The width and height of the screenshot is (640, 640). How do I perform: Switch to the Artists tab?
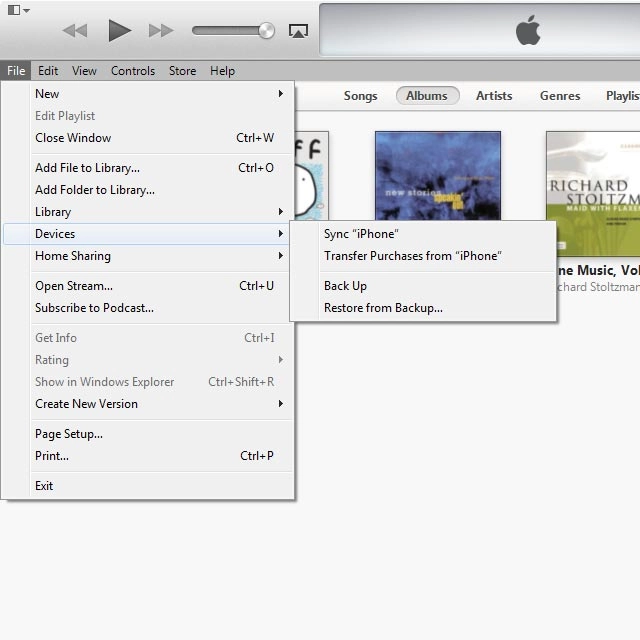[x=494, y=96]
